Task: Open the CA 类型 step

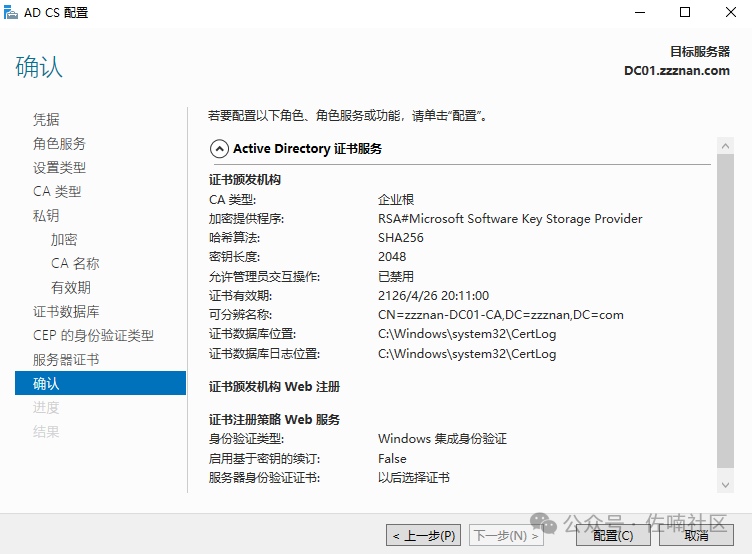Action: click(57, 191)
